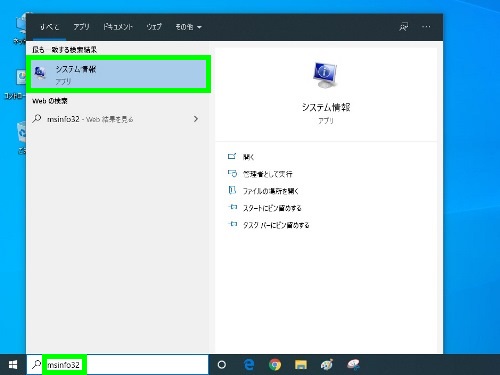
Task: Click the pin to taskbar pin icon
Action: 233,224
